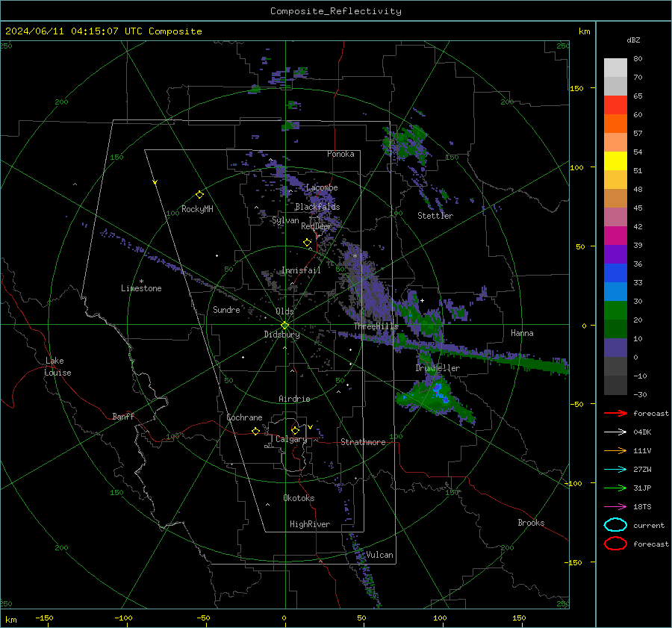Click the asterisk marker above Limestone

pos(141,282)
